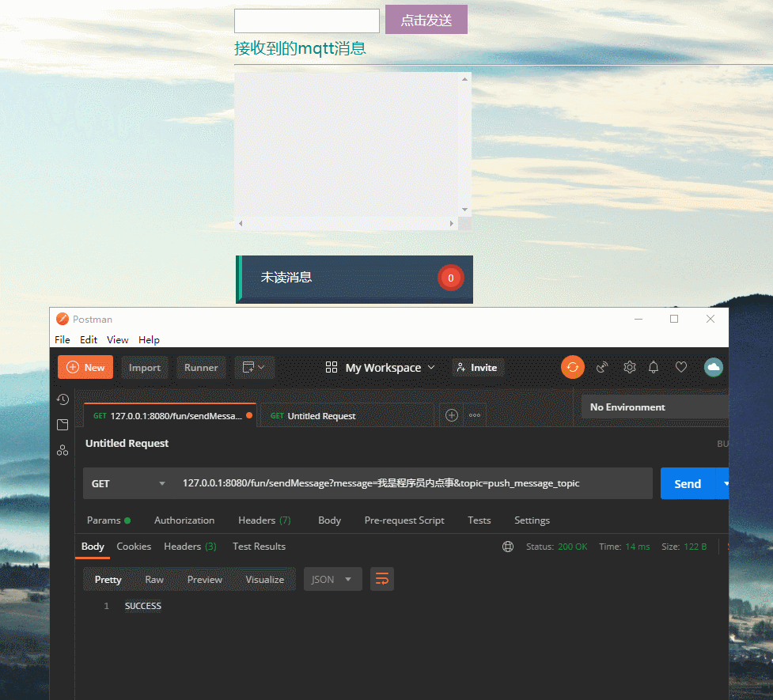773x700 pixels.
Task: Click the Postman logo in title bar
Action: [x=63, y=319]
